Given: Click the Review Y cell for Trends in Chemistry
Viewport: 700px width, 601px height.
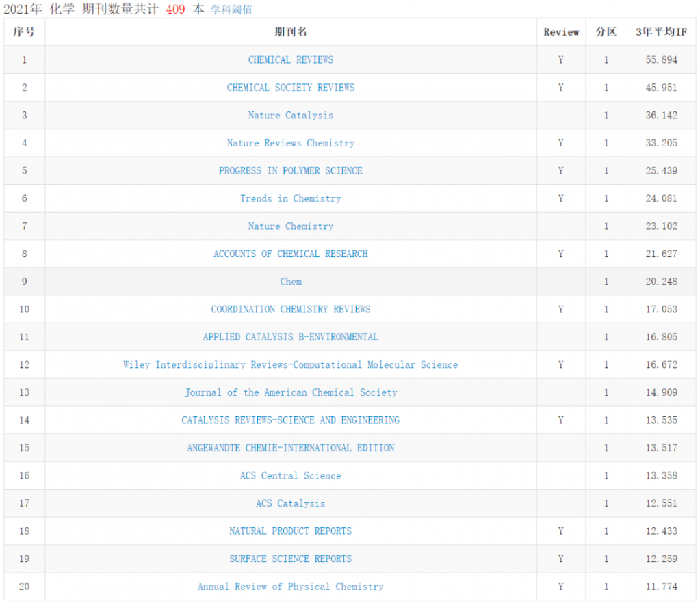Looking at the screenshot, I should tap(561, 198).
